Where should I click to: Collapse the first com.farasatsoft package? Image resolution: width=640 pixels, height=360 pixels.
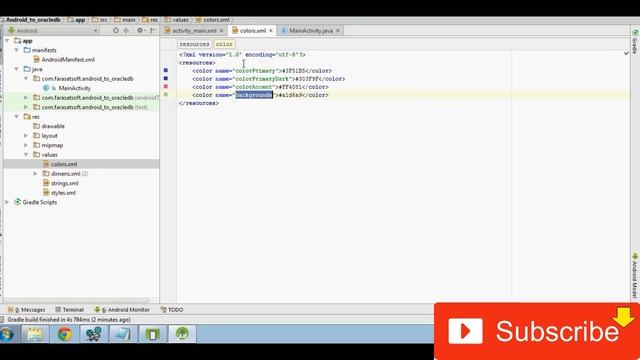[26, 78]
